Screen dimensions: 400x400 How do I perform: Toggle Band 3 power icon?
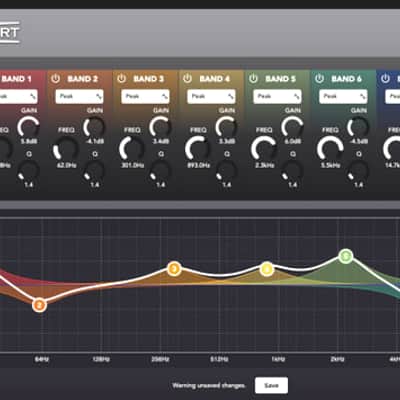122,79
